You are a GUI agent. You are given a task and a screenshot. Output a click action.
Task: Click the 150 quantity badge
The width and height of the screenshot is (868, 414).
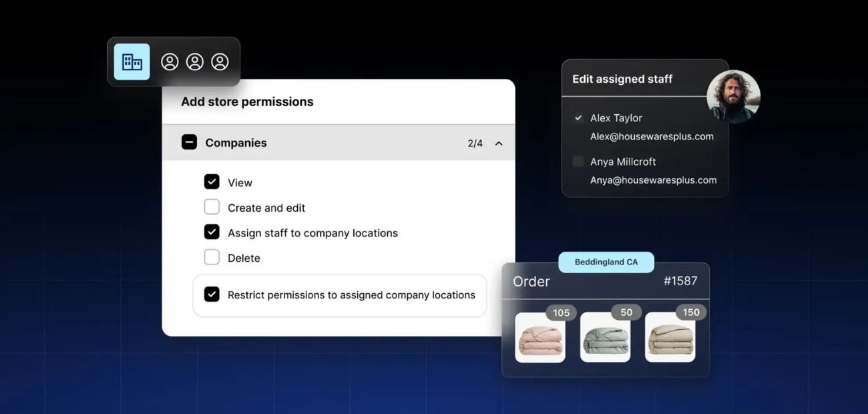690,313
